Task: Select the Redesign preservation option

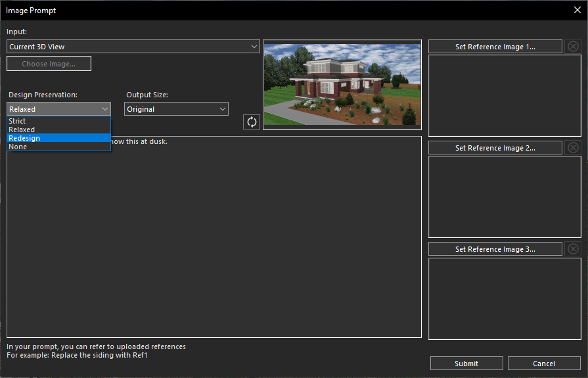Action: click(59, 138)
